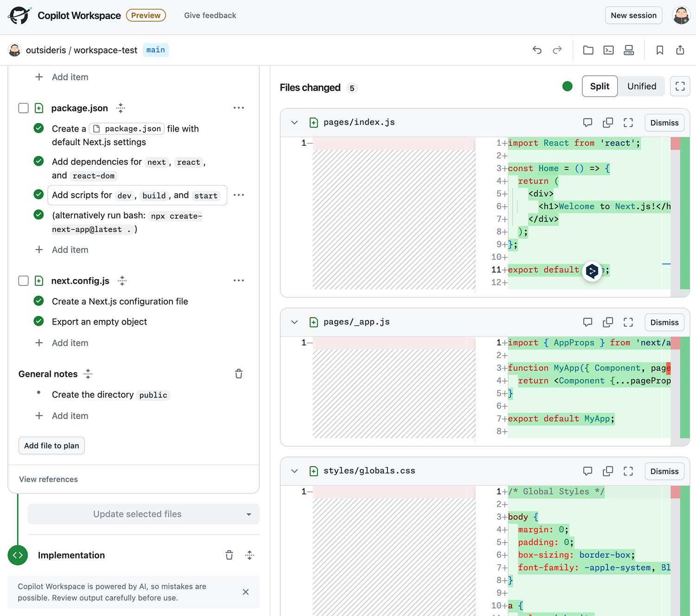Add a comment on pages/index.js

(587, 123)
